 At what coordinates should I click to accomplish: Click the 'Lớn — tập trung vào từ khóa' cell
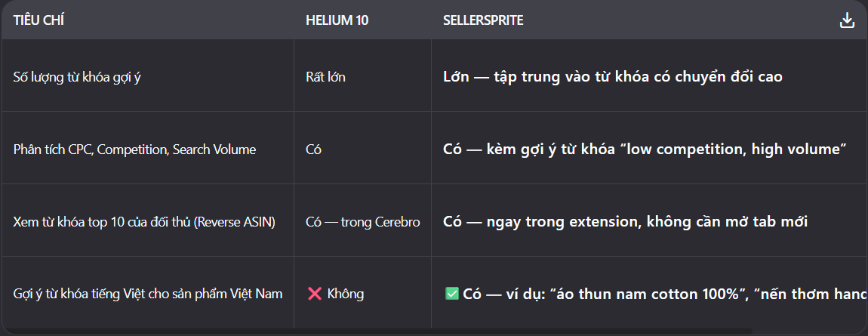click(x=613, y=77)
